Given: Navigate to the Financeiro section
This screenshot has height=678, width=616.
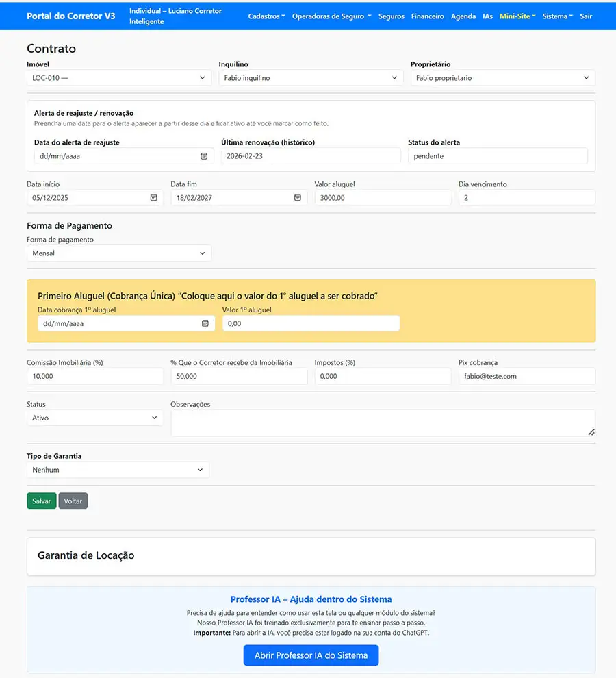Looking at the screenshot, I should (428, 16).
